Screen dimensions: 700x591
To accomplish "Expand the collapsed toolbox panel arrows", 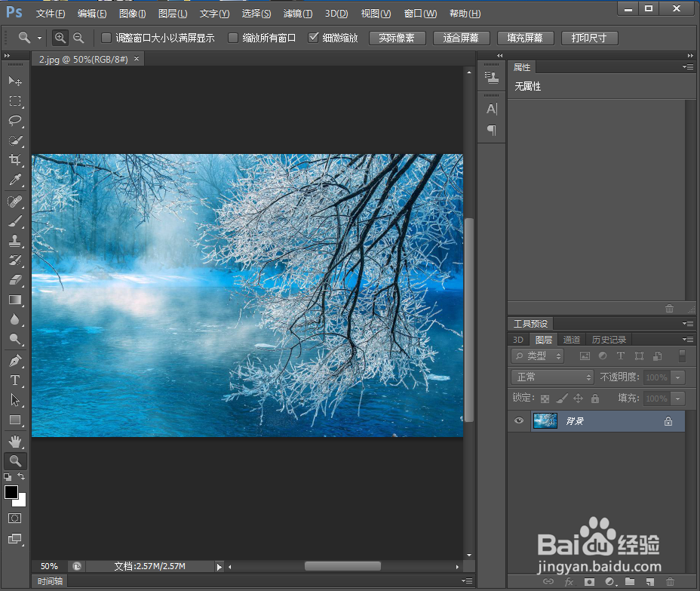I will [7, 55].
